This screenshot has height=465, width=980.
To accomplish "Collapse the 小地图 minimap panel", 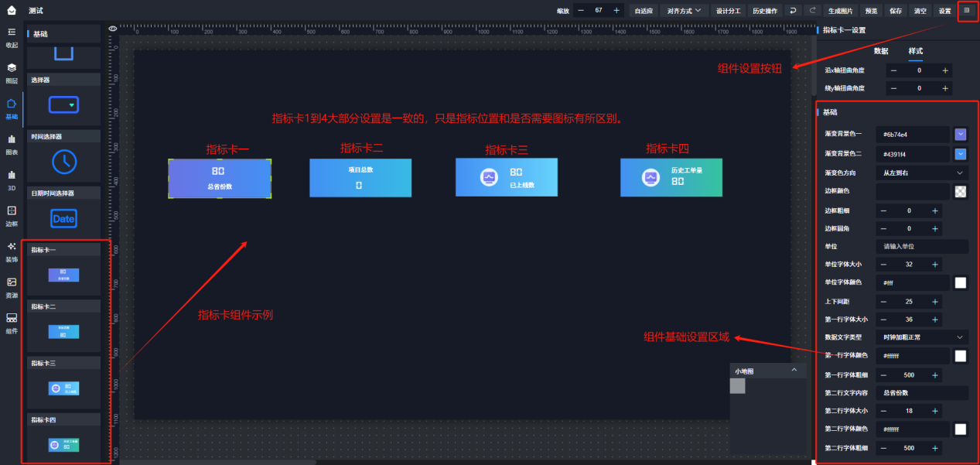I will pos(794,371).
